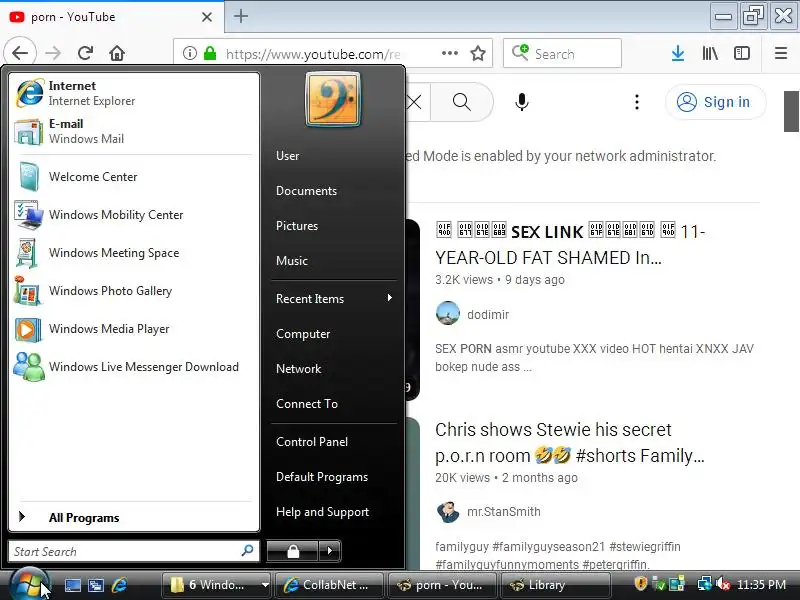This screenshot has width=800, height=600.
Task: Reload the current page
Action: pos(85,53)
